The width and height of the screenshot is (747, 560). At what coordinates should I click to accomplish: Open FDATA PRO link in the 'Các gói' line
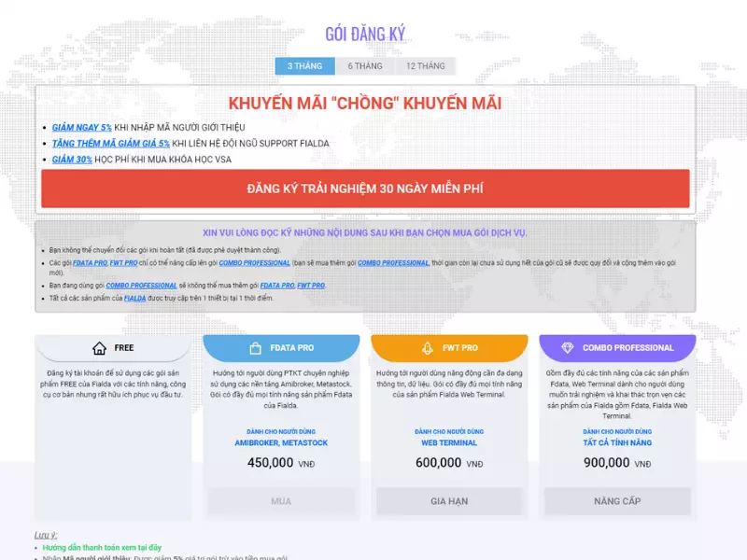coord(90,263)
